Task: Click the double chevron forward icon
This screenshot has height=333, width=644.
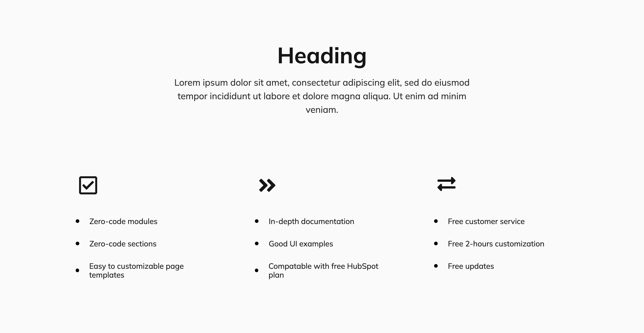Action: point(267,185)
